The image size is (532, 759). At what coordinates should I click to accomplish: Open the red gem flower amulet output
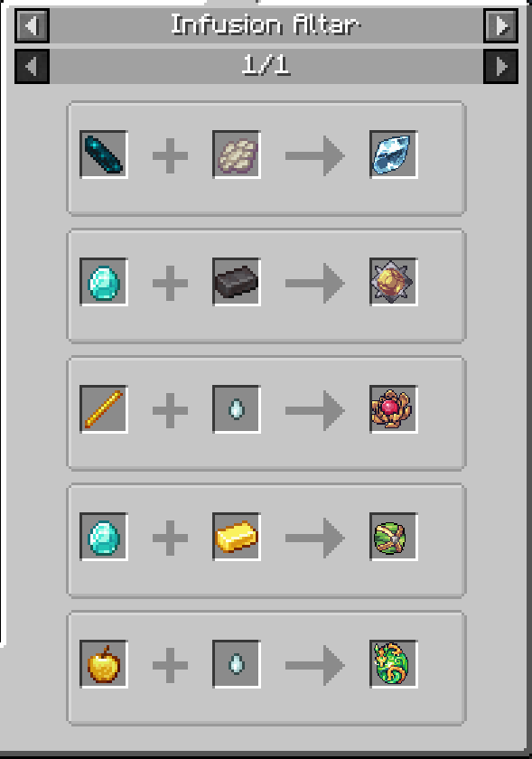coord(393,409)
